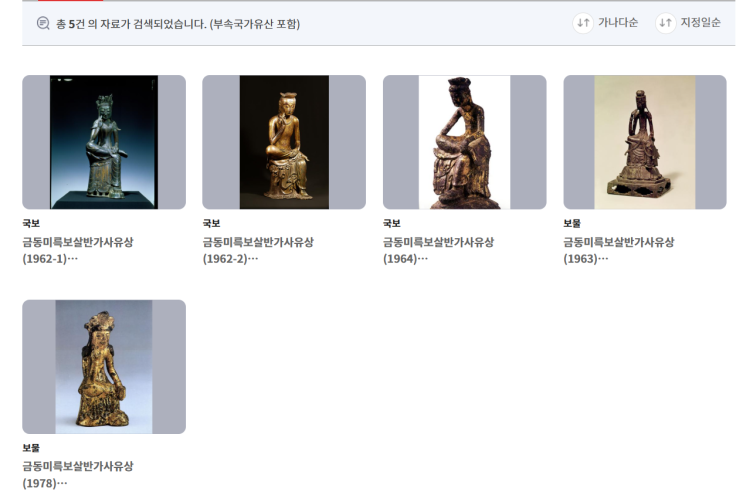Click 국보 label above the (1962-2) title
Screen dimensions: 743x495
tap(211, 223)
